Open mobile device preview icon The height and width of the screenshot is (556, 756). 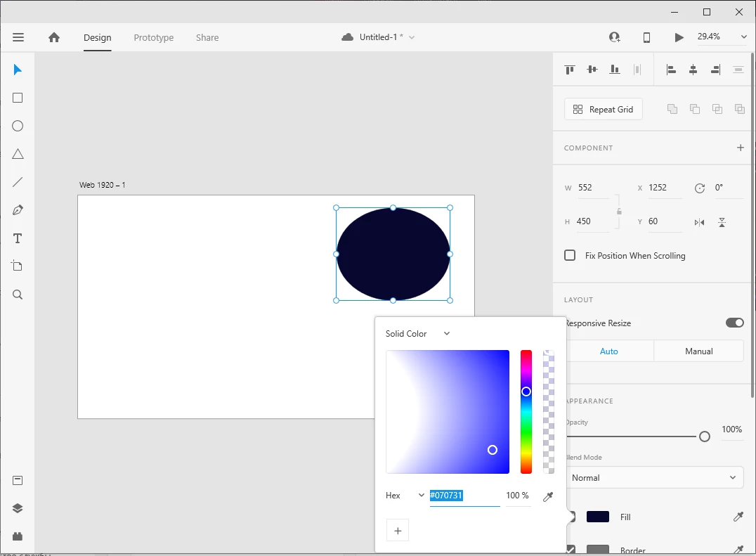[x=646, y=37]
